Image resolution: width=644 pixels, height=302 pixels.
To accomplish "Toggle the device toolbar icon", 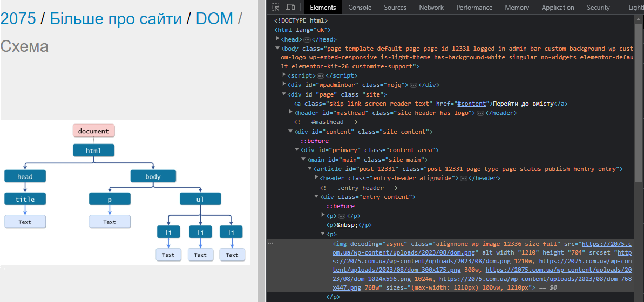I will coord(290,7).
